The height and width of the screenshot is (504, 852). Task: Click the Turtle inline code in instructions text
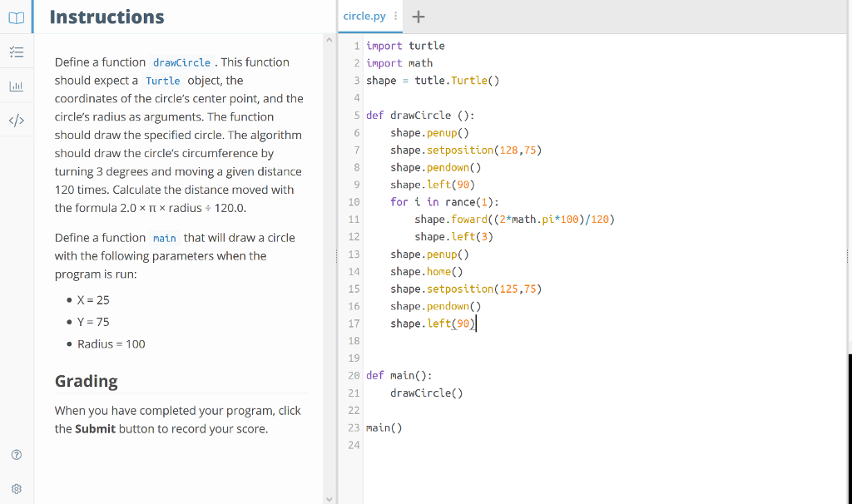click(x=162, y=81)
